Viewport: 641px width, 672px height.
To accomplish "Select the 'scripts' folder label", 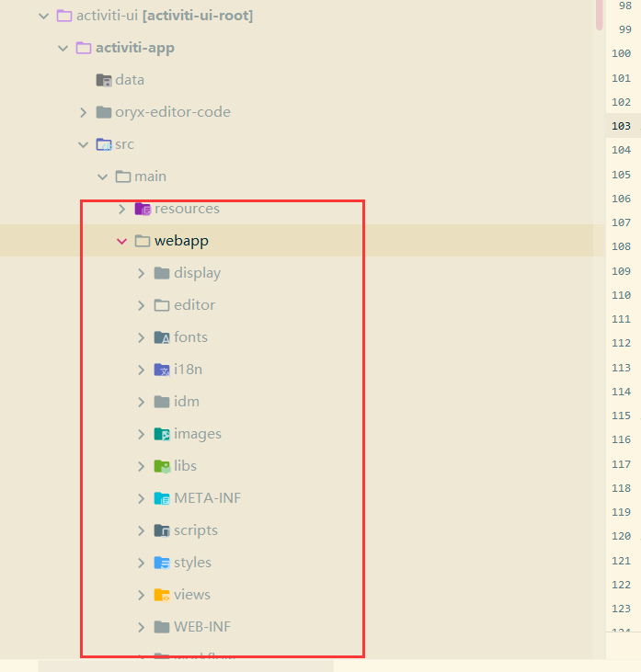I will [x=196, y=531].
